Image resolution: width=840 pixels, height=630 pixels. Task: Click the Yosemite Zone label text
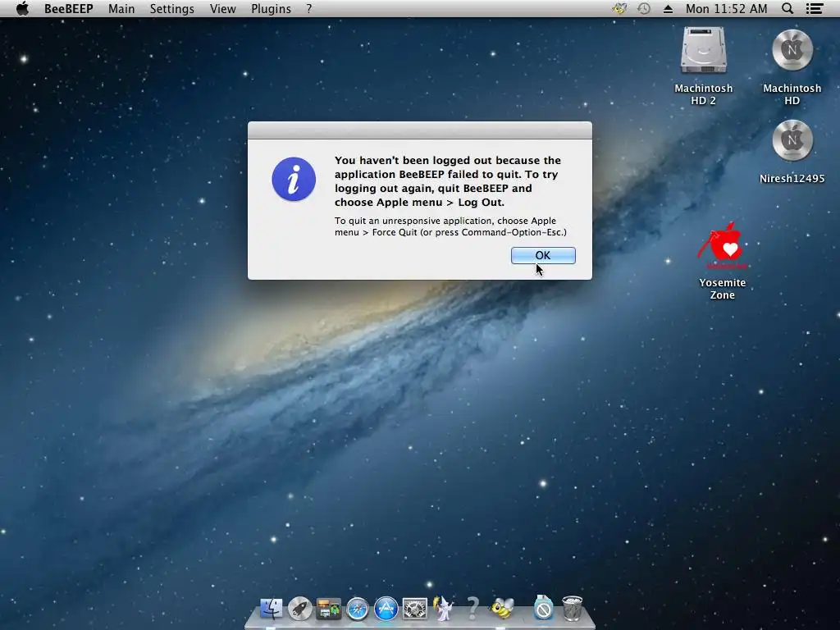[722, 289]
